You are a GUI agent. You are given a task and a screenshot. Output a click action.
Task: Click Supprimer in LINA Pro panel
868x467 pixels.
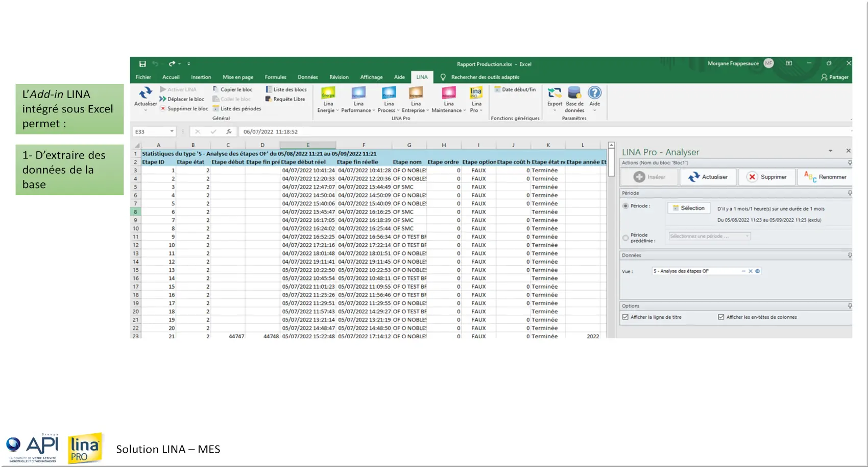pyautogui.click(x=766, y=177)
